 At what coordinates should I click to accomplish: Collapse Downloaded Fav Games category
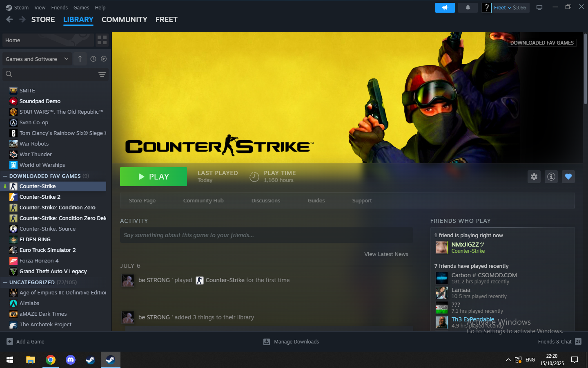pyautogui.click(x=5, y=176)
